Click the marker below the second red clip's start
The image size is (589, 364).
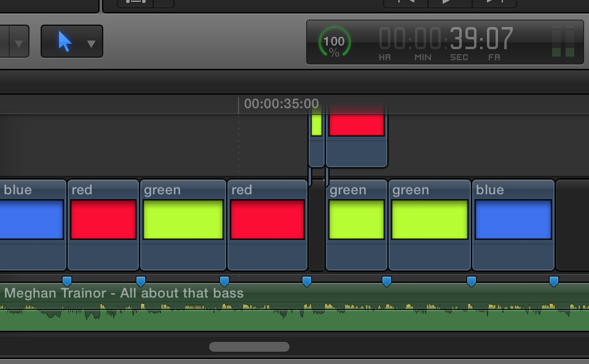224,282
